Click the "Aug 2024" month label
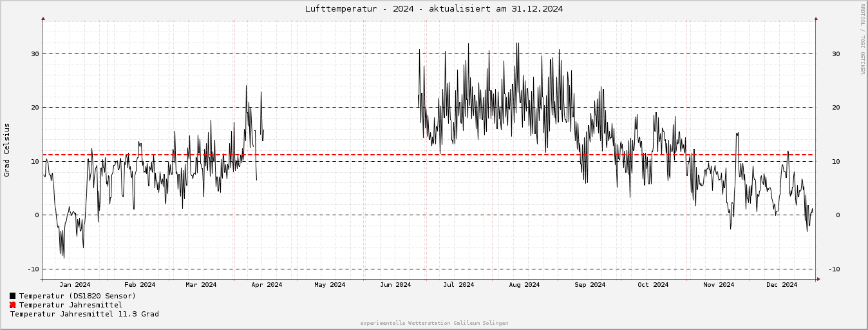The height and width of the screenshot is (330, 868). (x=524, y=284)
